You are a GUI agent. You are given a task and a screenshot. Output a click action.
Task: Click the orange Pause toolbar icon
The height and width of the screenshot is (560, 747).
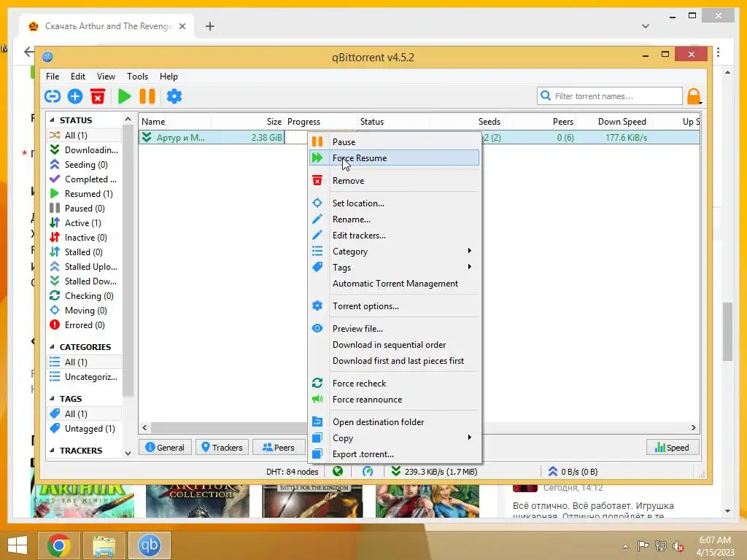pyautogui.click(x=147, y=97)
